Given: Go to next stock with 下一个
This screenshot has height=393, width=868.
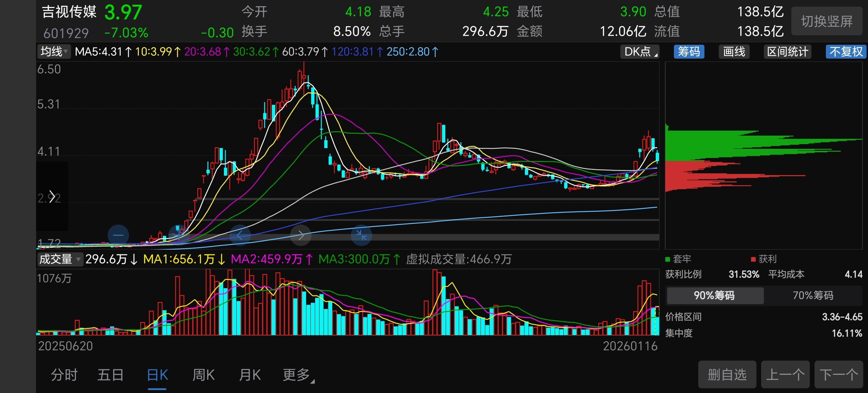Looking at the screenshot, I should click(x=839, y=374).
